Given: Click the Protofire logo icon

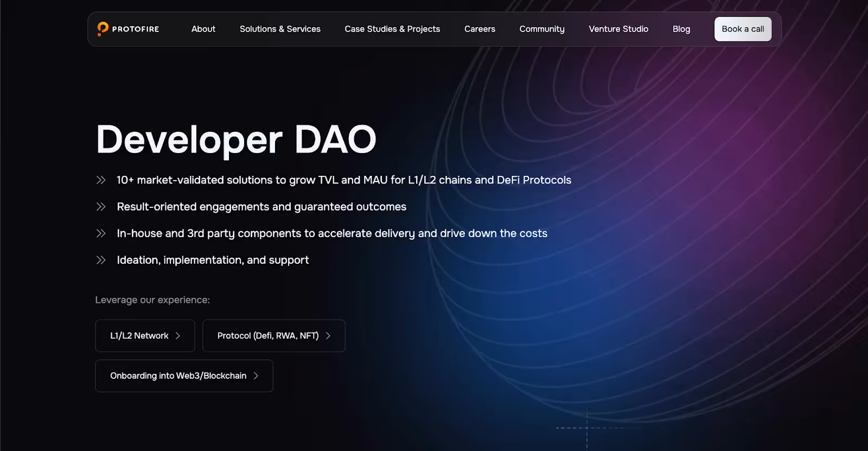Looking at the screenshot, I should tap(103, 29).
